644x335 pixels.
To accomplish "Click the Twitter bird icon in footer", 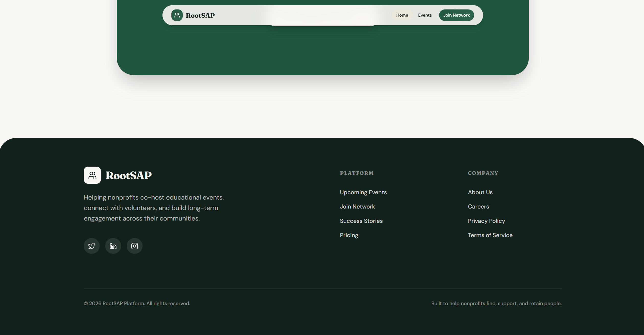I will (x=92, y=246).
